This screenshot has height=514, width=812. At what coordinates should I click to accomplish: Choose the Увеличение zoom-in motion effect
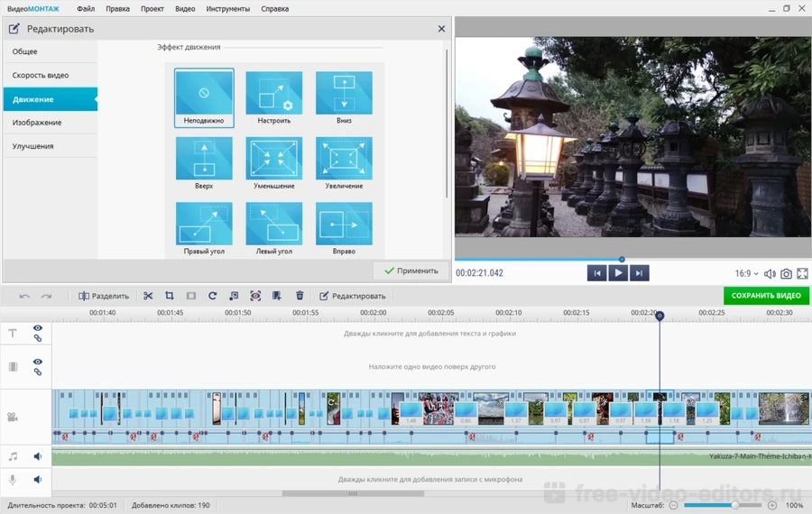tap(344, 160)
